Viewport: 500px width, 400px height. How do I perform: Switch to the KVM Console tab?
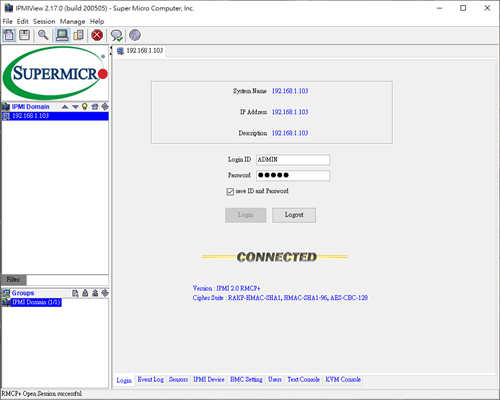pyautogui.click(x=343, y=379)
